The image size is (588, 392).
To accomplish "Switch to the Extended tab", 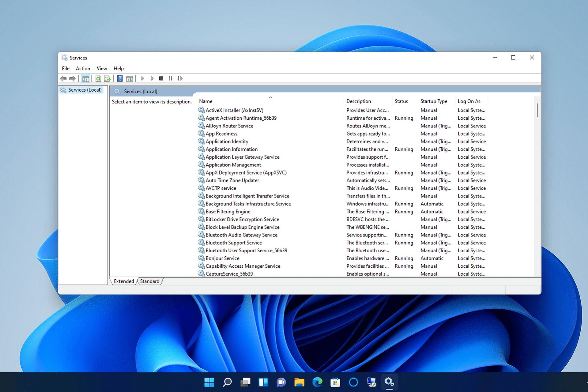I will [124, 281].
